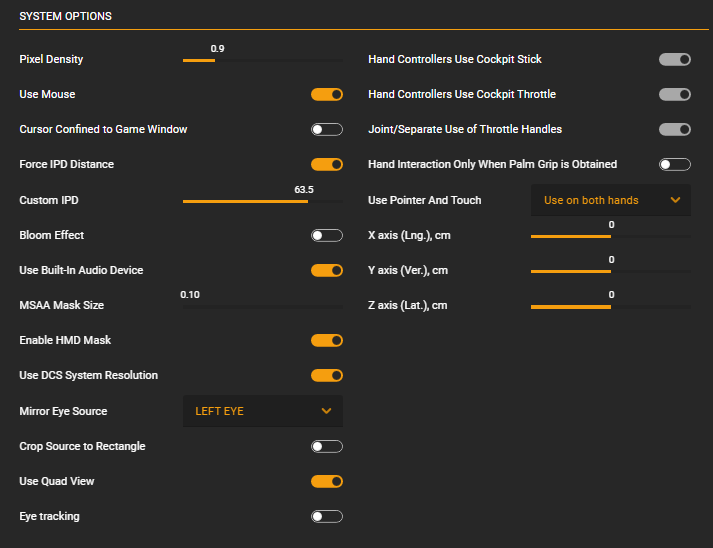713x548 pixels.
Task: Expand the Use Pointer And Touch dropdown
Action: (x=611, y=200)
